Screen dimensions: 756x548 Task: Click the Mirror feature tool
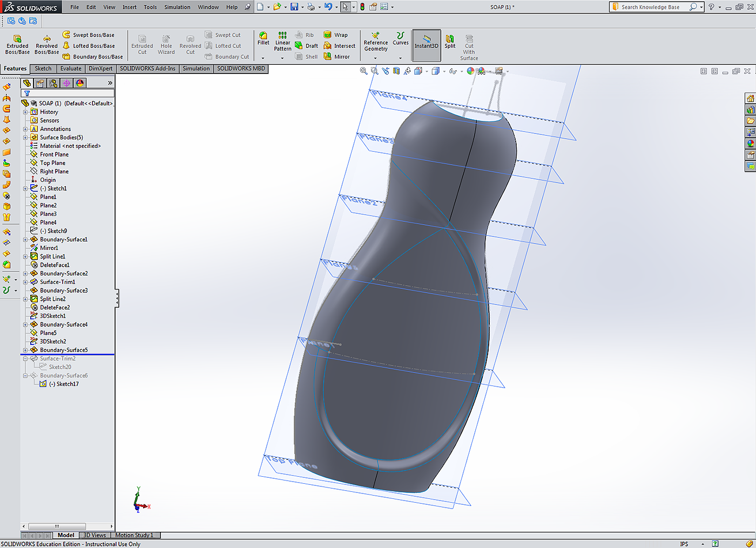(x=336, y=57)
